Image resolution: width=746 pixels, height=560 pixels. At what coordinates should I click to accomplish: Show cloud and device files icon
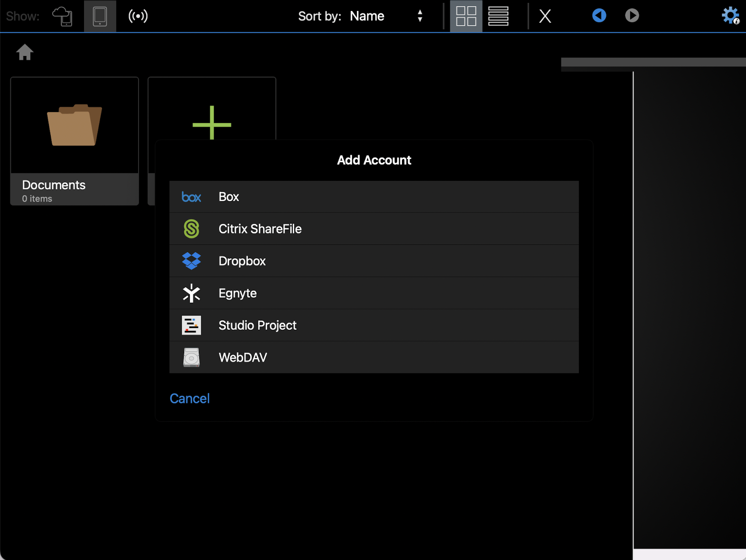(x=62, y=16)
